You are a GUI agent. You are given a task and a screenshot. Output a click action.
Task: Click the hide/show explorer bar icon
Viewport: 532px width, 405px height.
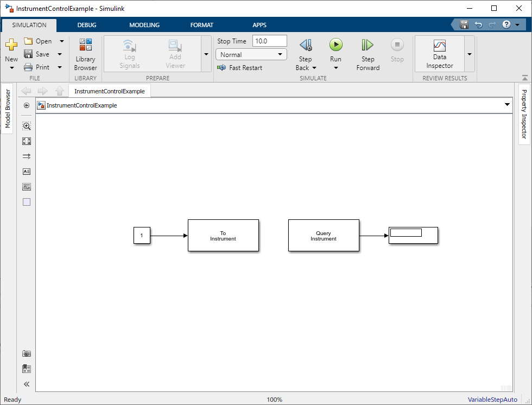coord(27,105)
